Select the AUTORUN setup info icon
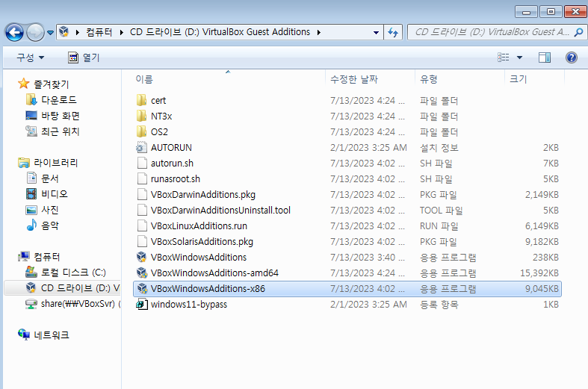588x389 pixels. [x=141, y=147]
